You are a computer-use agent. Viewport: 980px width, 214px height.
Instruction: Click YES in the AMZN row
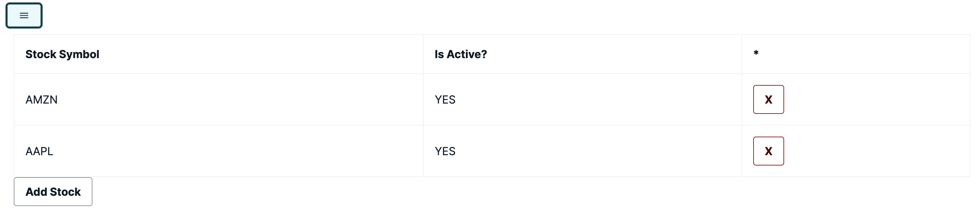(x=445, y=99)
